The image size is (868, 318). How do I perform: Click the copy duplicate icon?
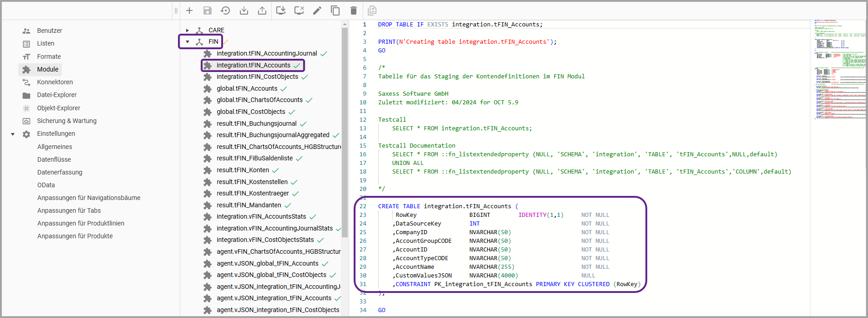tap(335, 10)
